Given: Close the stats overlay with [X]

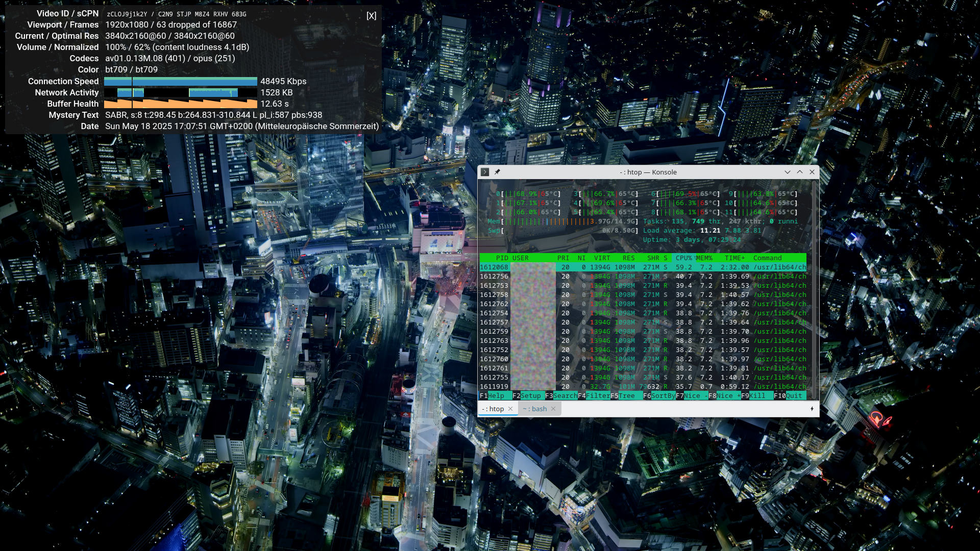Looking at the screenshot, I should (371, 16).
